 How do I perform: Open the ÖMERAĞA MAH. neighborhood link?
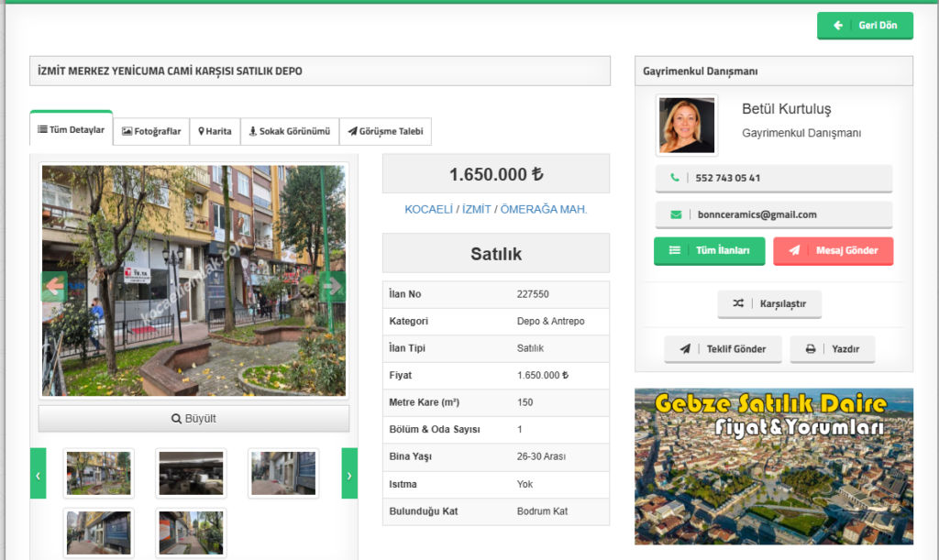tap(544, 210)
